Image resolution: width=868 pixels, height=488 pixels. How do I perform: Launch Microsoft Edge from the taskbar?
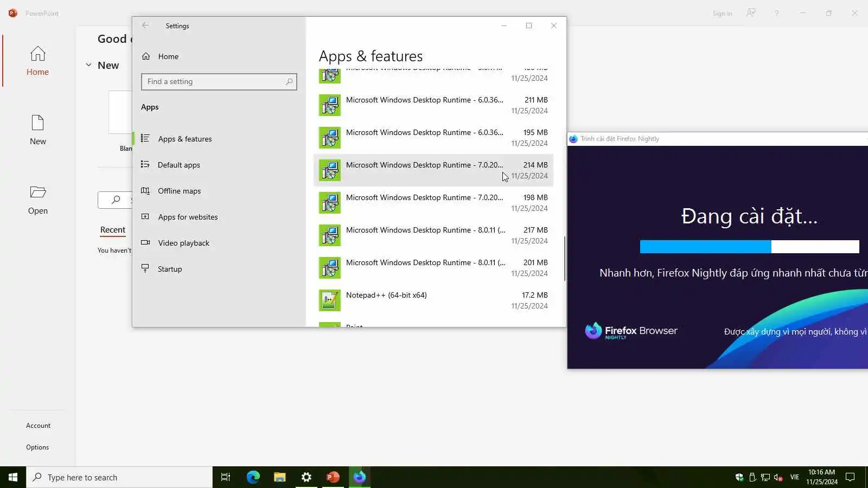pos(253,477)
